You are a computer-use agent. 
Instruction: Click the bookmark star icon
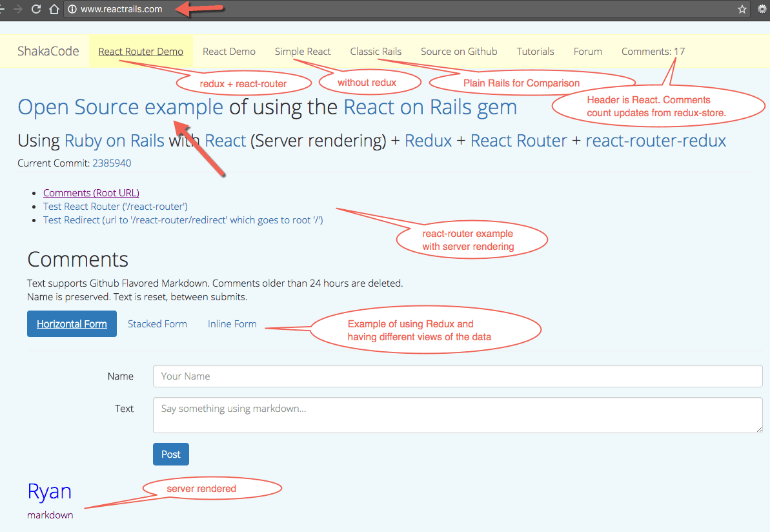pos(742,9)
